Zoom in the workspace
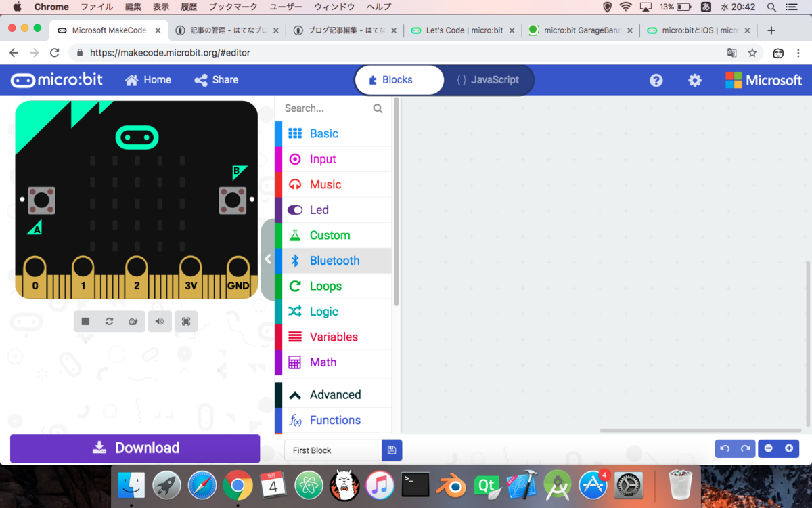812x508 pixels. tap(789, 448)
